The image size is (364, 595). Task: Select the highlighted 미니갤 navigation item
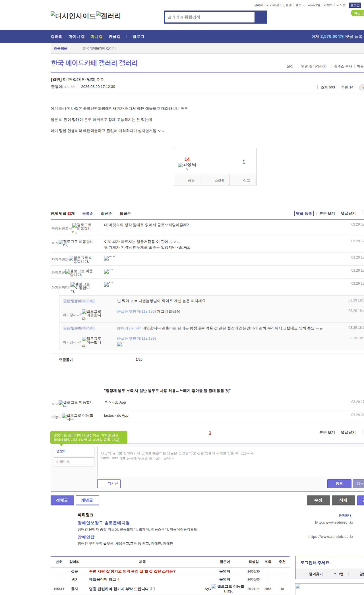[96, 37]
